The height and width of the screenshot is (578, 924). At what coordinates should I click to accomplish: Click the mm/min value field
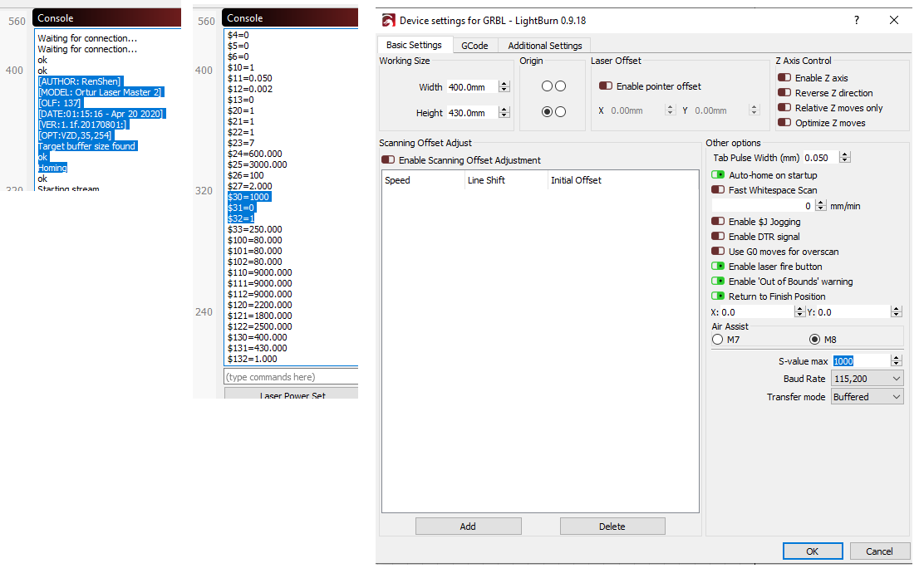763,206
